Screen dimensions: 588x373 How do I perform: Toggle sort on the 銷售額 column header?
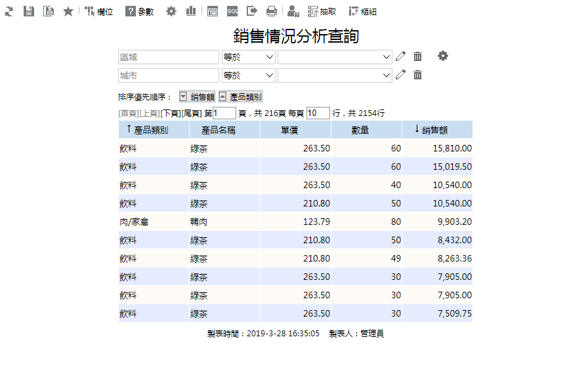(437, 130)
